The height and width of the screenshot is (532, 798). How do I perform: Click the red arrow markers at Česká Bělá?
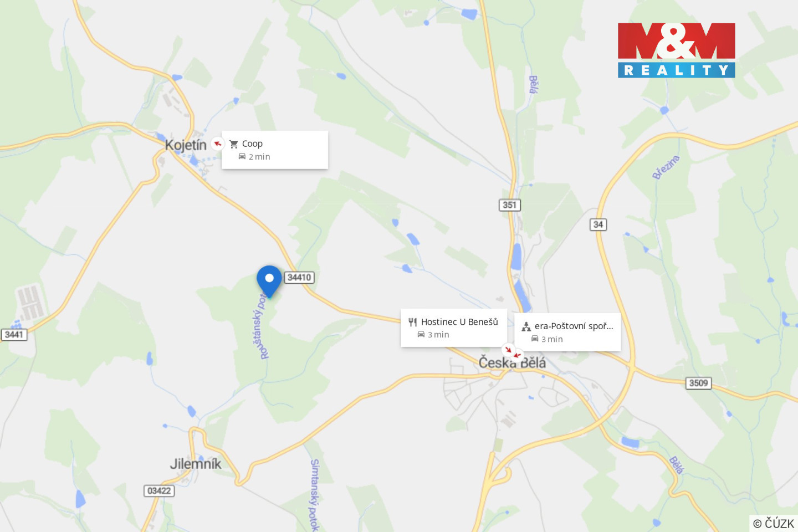click(513, 352)
